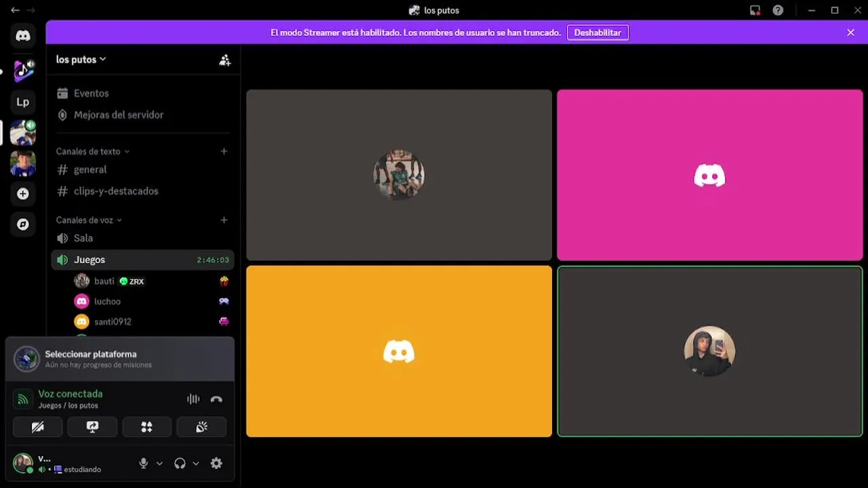Mute or unmute the microphone
This screenshot has height=488, width=868.
click(x=143, y=464)
